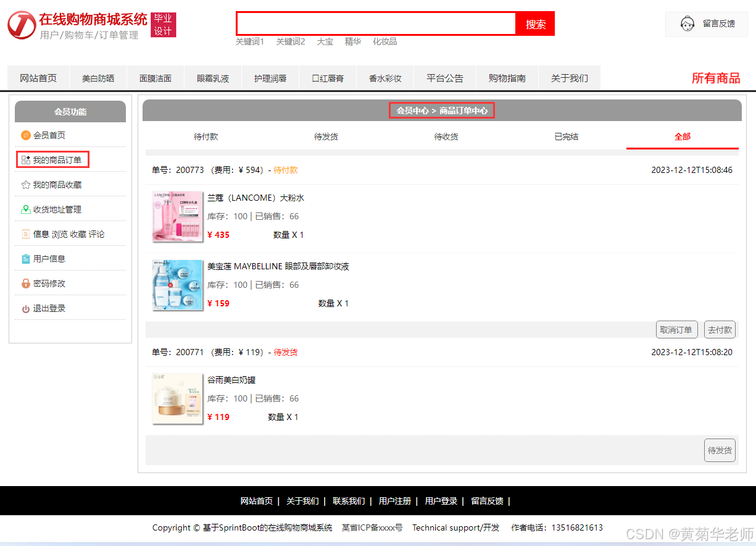Open the 香水彩妆 category

(x=385, y=78)
